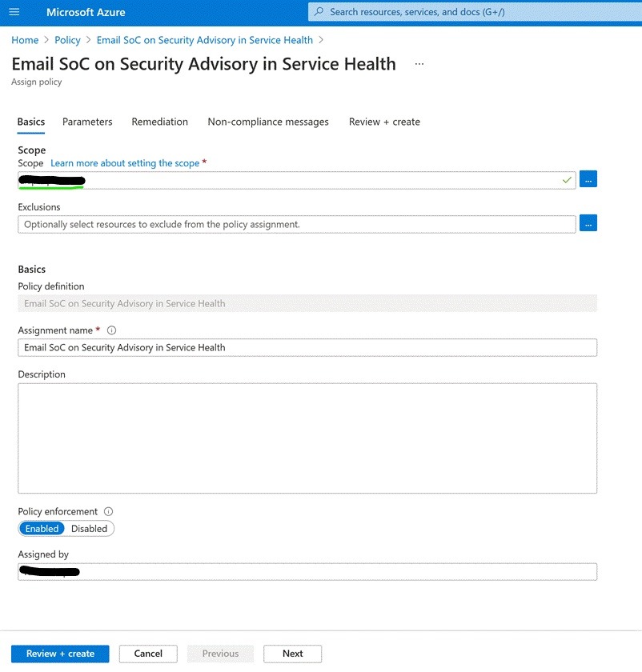The image size is (642, 672).
Task: Select the Review + create tab
Action: [x=384, y=122]
